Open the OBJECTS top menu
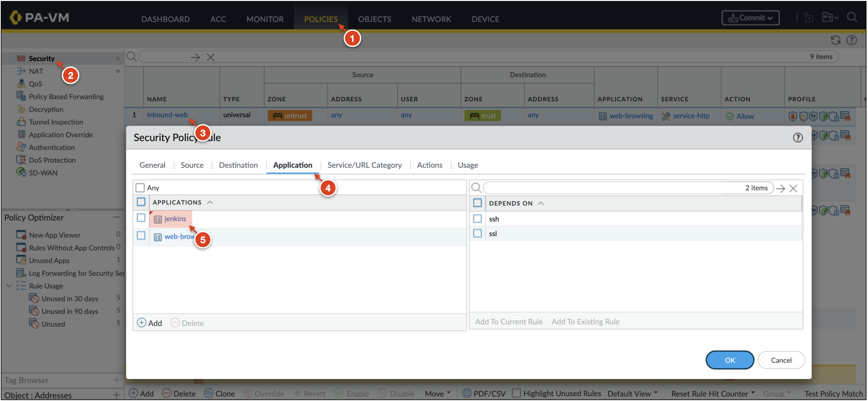 coord(374,19)
